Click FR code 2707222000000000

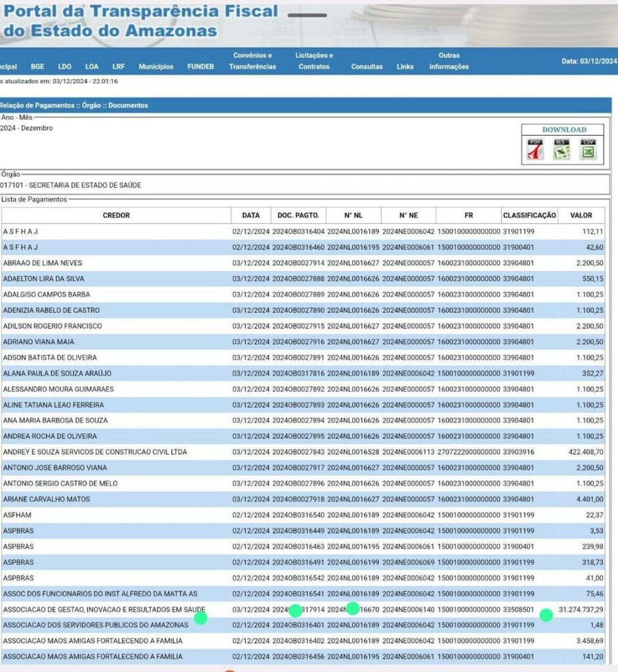469,451
